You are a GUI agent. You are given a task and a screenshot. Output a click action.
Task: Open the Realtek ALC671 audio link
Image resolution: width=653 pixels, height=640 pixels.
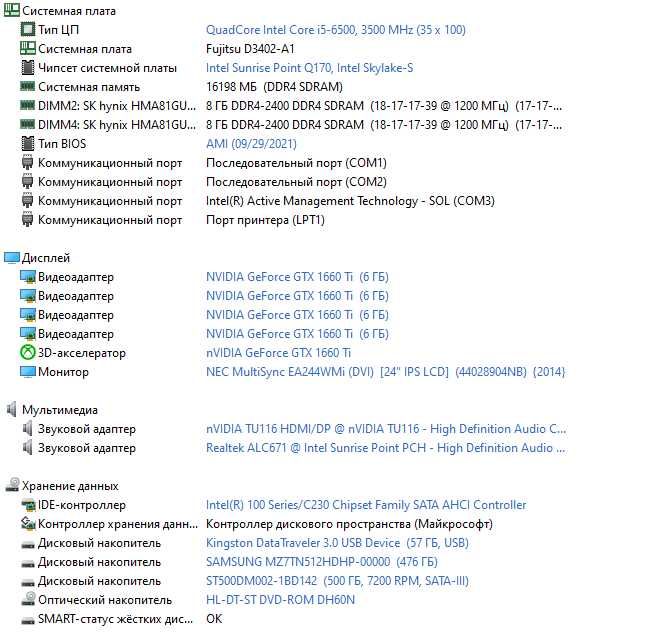tap(386, 448)
